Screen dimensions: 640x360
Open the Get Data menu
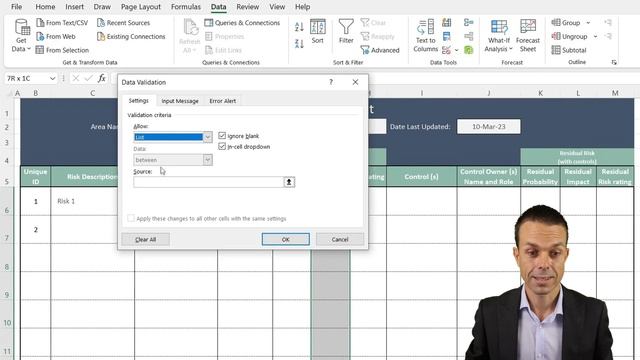coord(21,36)
